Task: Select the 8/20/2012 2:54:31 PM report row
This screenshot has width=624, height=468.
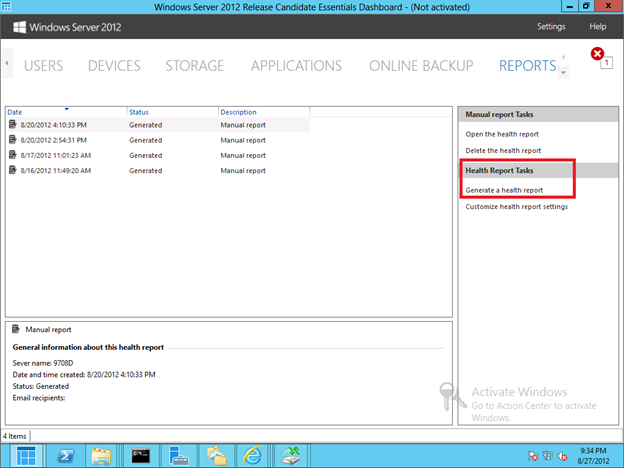Action: coord(158,140)
